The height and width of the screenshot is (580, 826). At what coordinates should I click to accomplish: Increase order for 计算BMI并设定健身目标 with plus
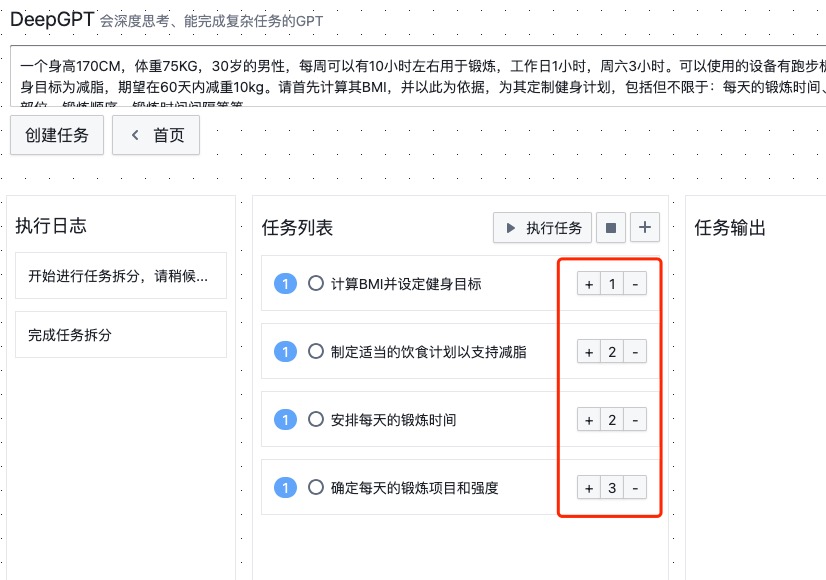tap(589, 284)
